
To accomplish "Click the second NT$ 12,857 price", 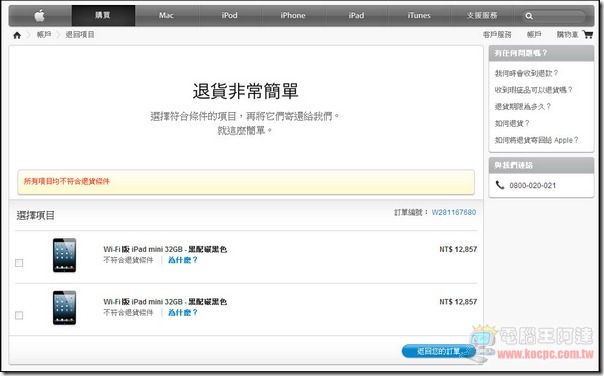I will point(458,302).
